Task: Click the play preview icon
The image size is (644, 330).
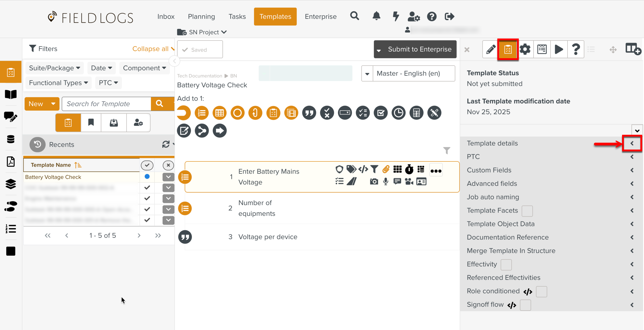Action: [x=558, y=49]
